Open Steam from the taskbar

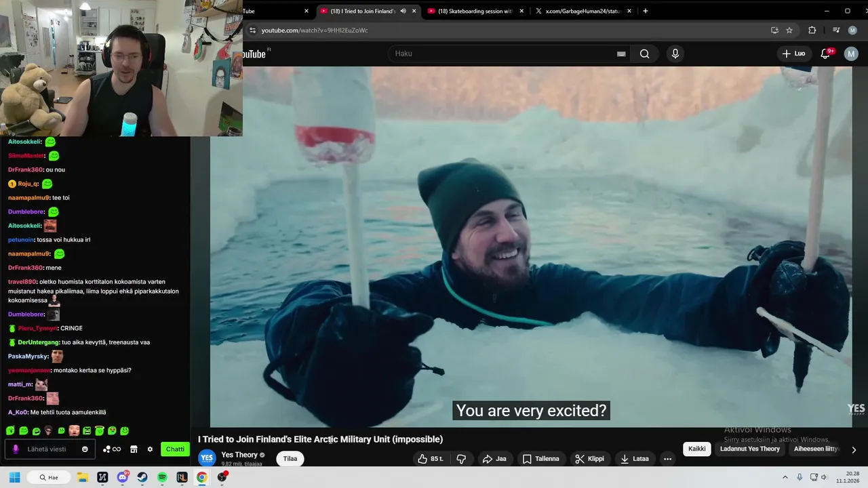[x=142, y=477]
